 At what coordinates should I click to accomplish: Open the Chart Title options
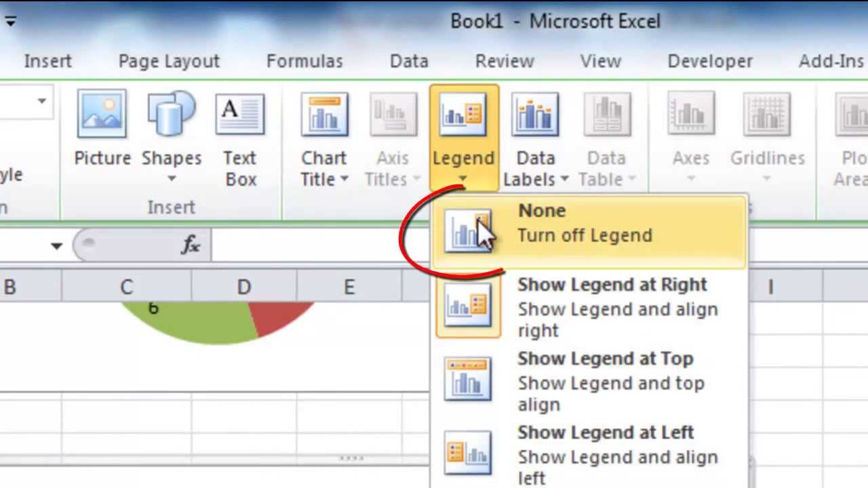click(x=324, y=138)
